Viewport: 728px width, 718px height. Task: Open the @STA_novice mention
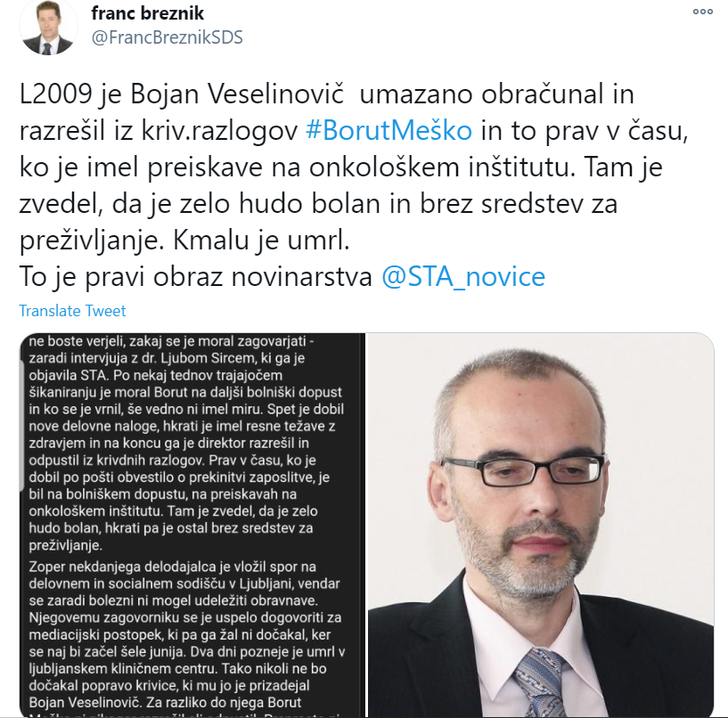462,277
